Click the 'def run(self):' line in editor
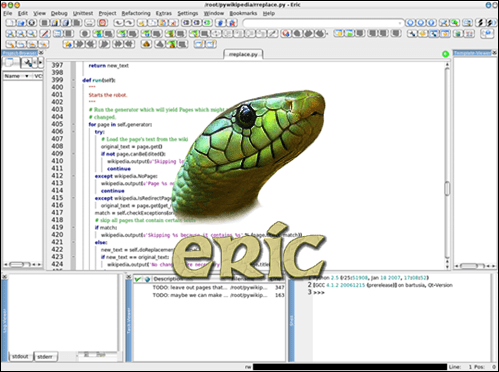 [99, 80]
